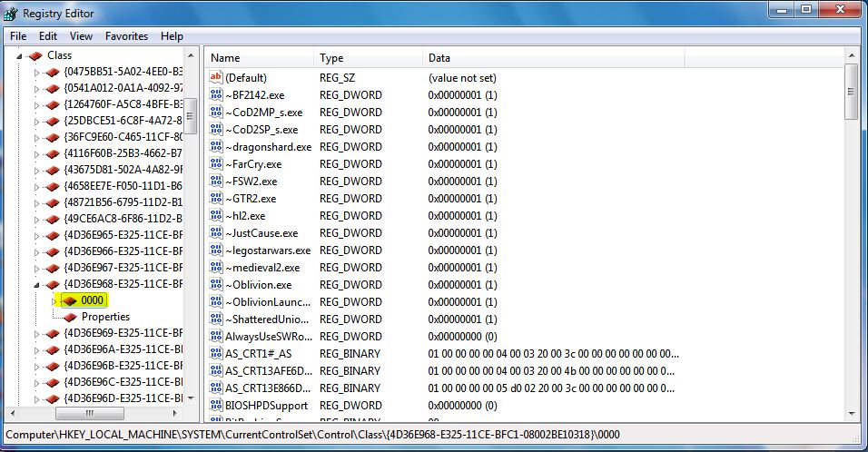Sort values by Data column header

click(x=554, y=57)
